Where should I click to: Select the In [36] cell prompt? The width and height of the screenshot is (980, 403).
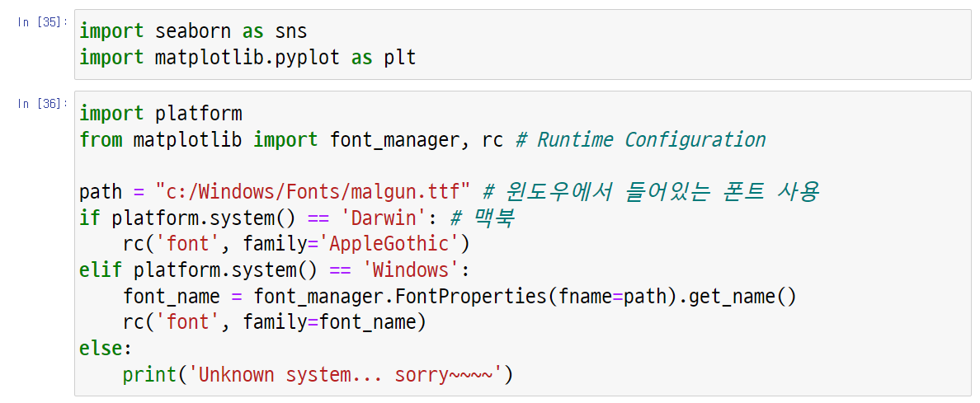point(42,105)
